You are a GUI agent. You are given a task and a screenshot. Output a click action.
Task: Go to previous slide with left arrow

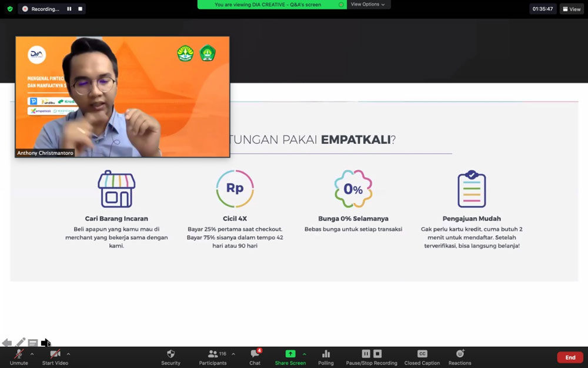pos(6,343)
